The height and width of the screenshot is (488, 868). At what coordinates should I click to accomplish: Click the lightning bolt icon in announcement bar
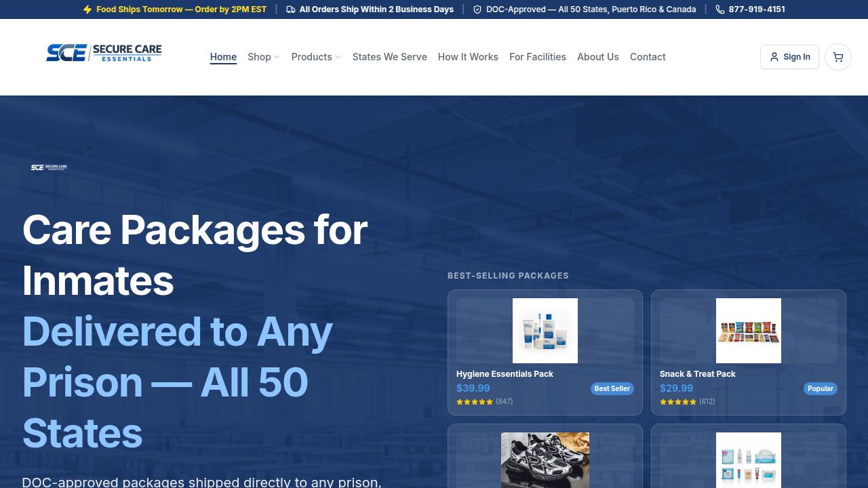87,9
